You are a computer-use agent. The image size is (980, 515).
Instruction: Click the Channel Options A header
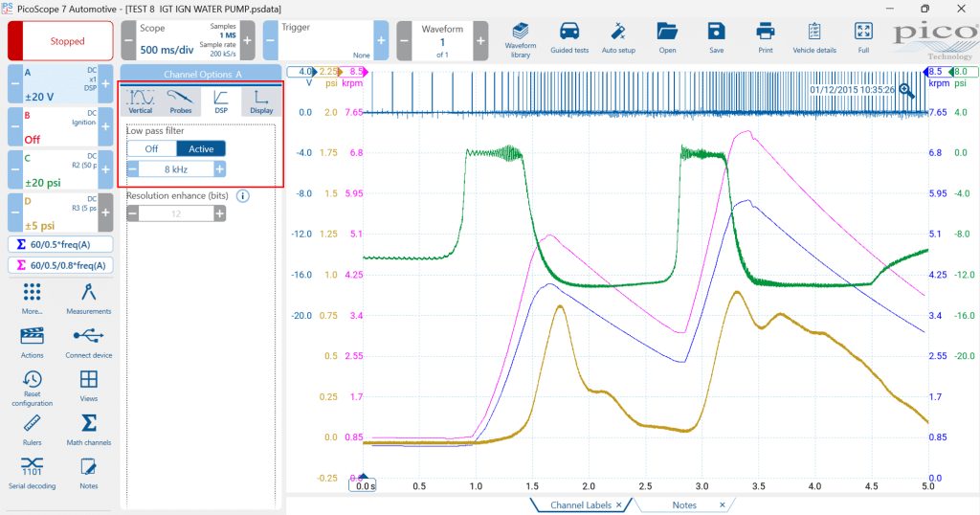[201, 74]
